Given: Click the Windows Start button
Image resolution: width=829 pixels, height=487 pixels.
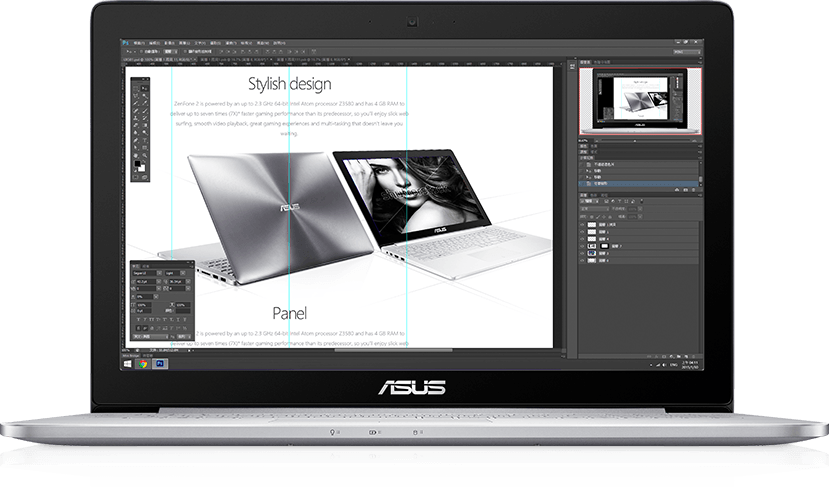Looking at the screenshot, I should (x=127, y=364).
